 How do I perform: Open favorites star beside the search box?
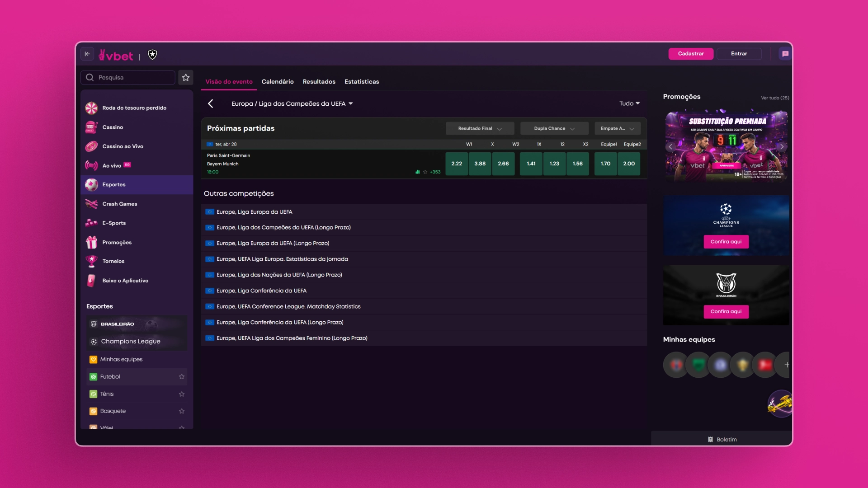[x=186, y=78]
